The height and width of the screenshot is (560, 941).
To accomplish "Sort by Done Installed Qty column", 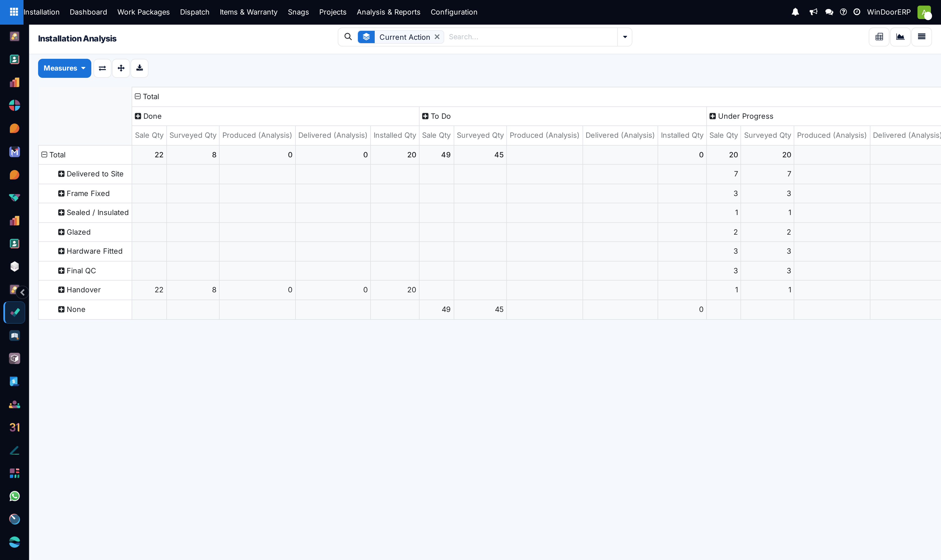I will (395, 136).
